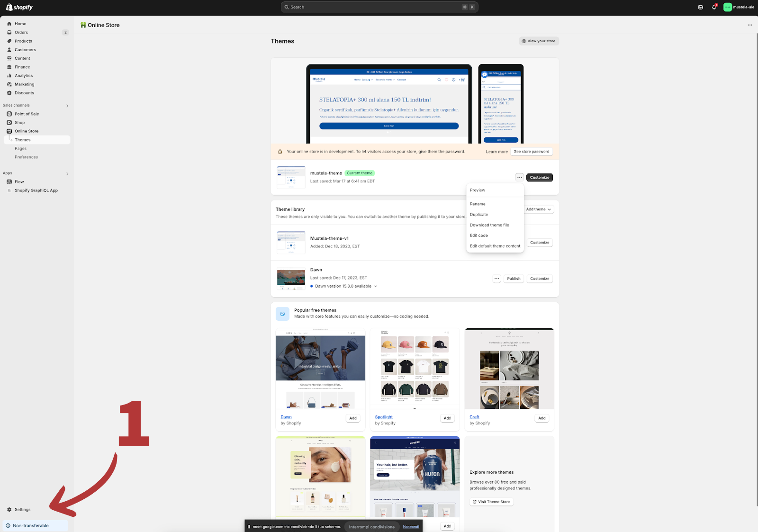Click the Dawn library theme thumbnail
Viewport: 758px width, 532px height.
point(291,279)
